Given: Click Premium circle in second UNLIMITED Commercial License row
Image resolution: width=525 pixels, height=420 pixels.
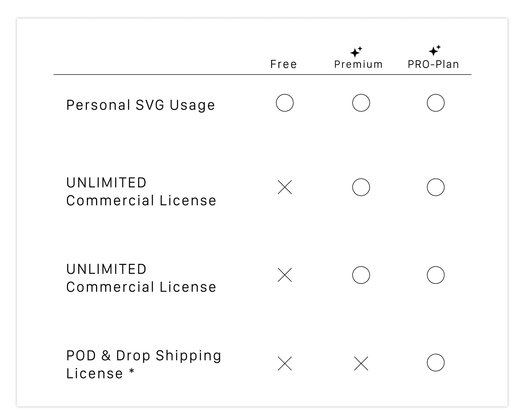Looking at the screenshot, I should 361,275.
